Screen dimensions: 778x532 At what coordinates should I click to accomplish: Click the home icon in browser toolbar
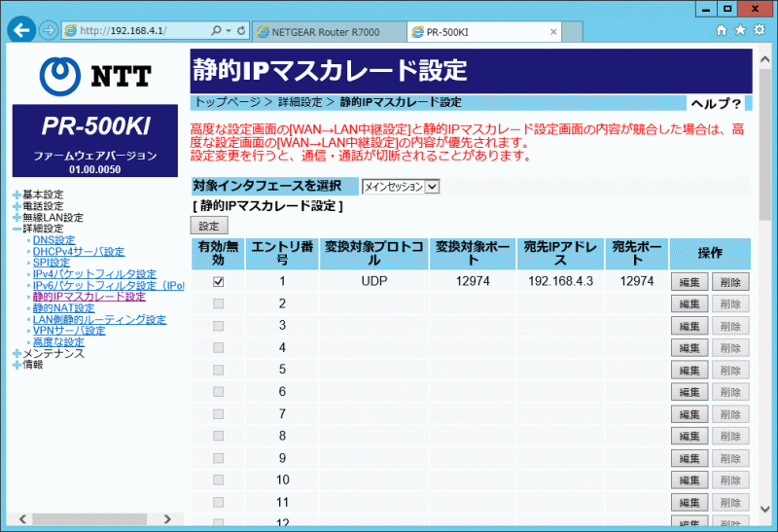[722, 30]
